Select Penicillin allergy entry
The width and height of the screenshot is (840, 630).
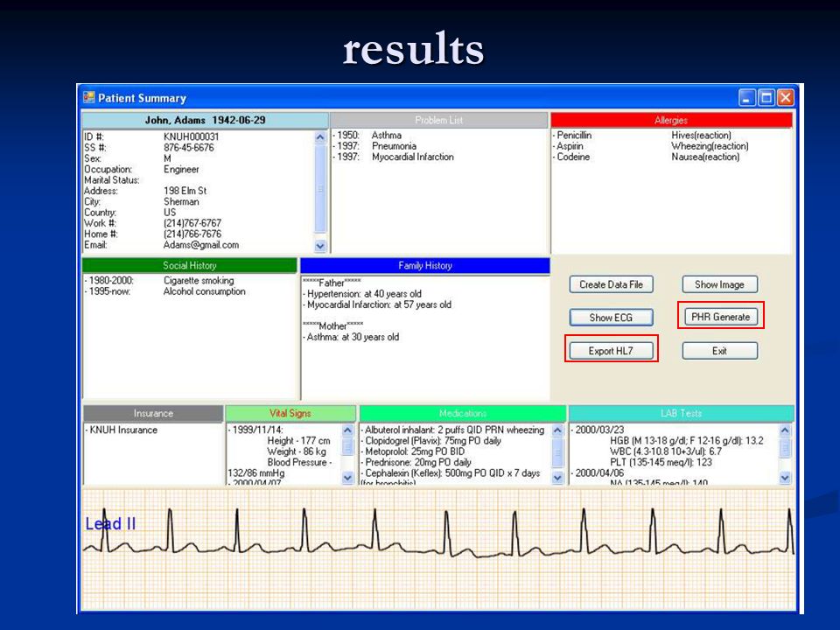(572, 135)
